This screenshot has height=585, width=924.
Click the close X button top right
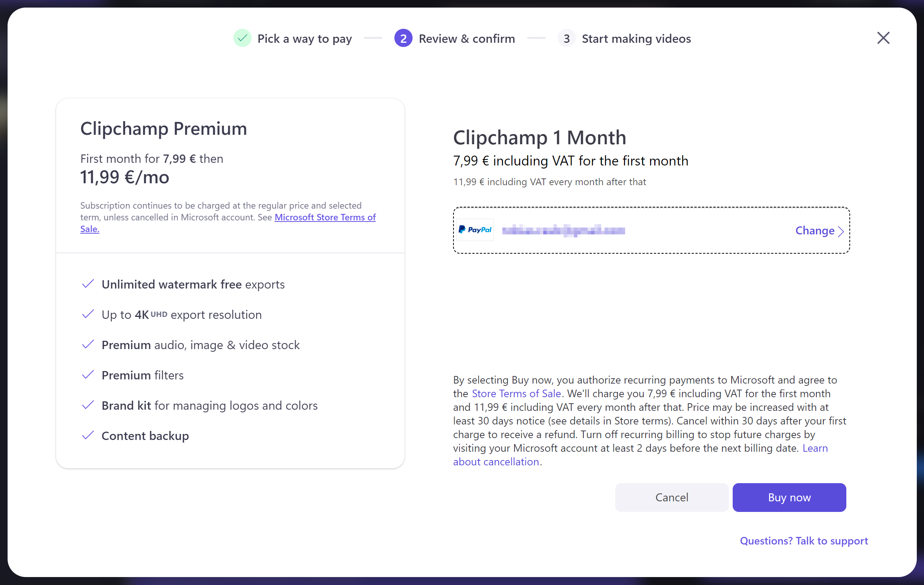pyautogui.click(x=883, y=38)
